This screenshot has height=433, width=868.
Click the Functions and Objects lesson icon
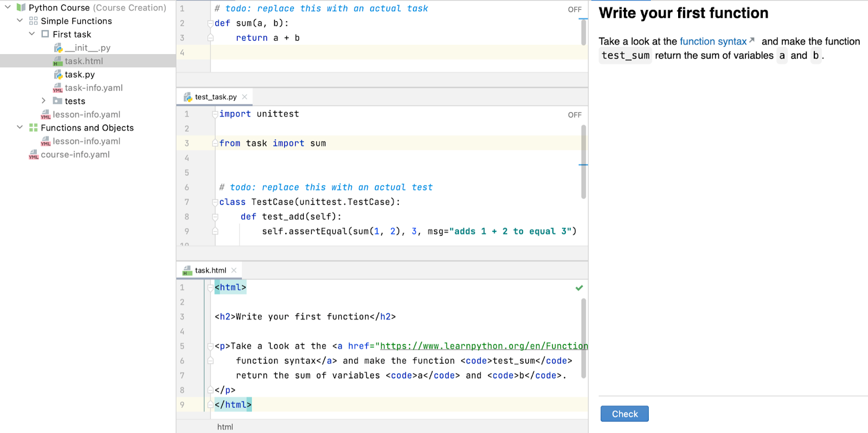click(x=34, y=128)
